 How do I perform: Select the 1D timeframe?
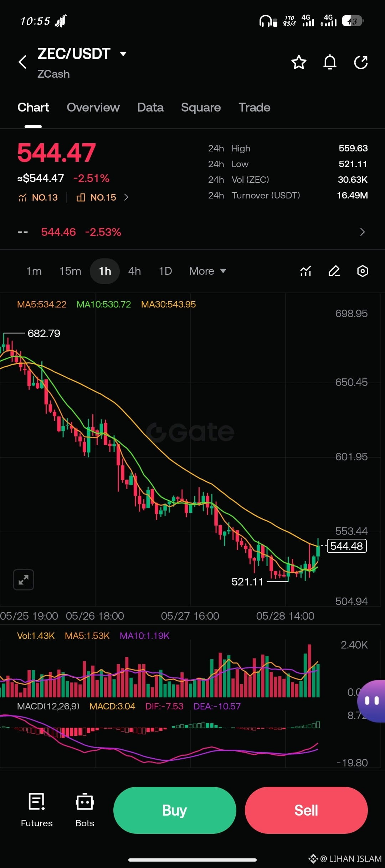(x=165, y=271)
